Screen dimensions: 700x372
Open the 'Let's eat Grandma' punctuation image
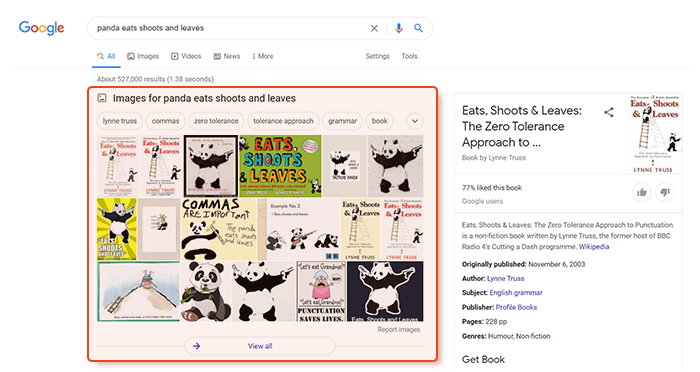coord(321,292)
